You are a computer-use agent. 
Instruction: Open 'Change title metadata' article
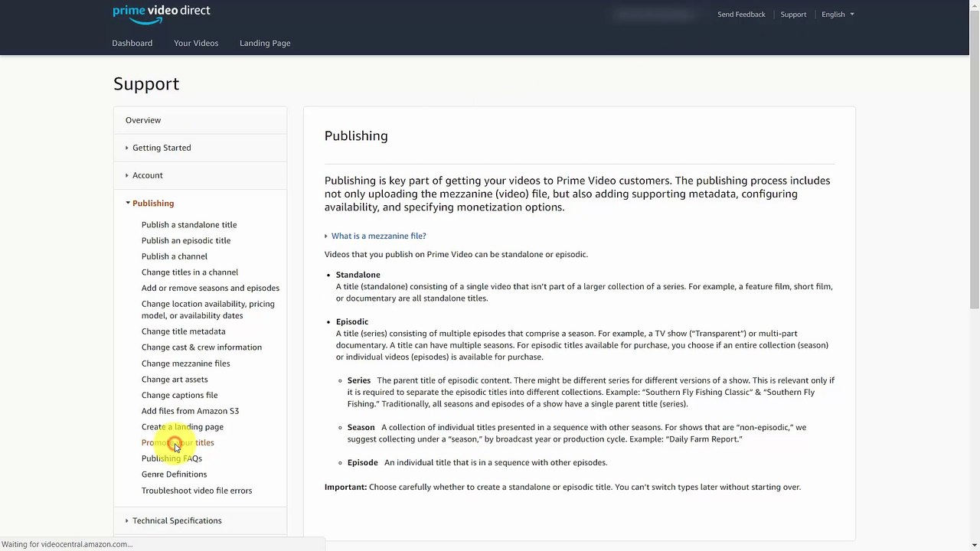pyautogui.click(x=184, y=331)
